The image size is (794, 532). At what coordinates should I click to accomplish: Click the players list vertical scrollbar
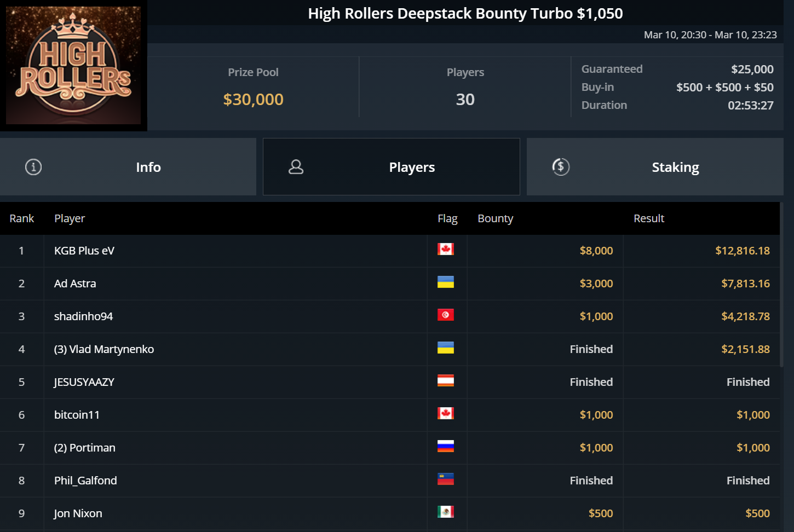[781, 285]
